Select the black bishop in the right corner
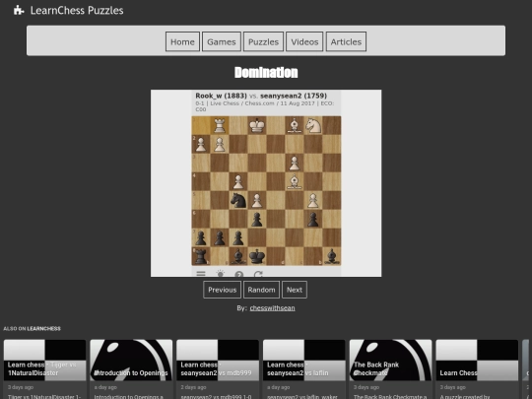 pyautogui.click(x=332, y=256)
